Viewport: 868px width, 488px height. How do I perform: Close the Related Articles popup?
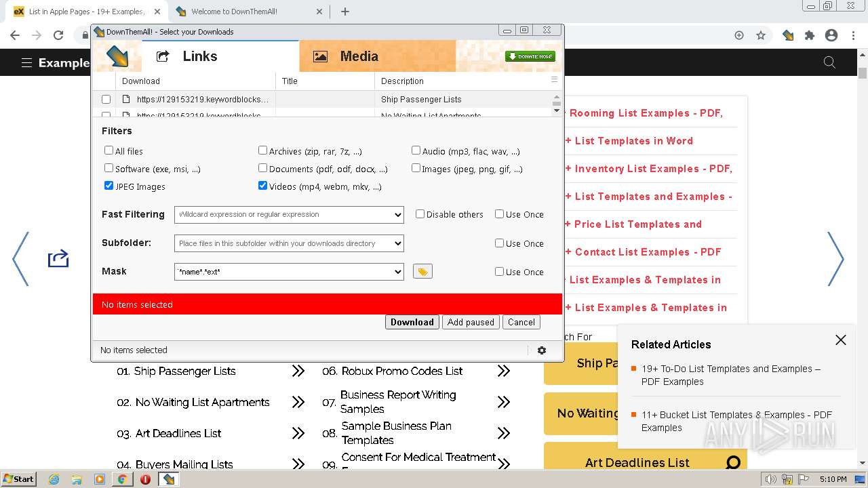841,340
